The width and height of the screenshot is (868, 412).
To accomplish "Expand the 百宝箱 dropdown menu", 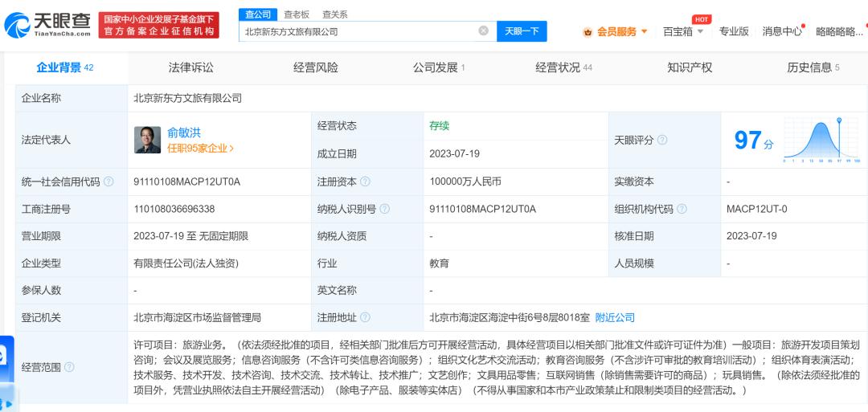I will point(683,31).
